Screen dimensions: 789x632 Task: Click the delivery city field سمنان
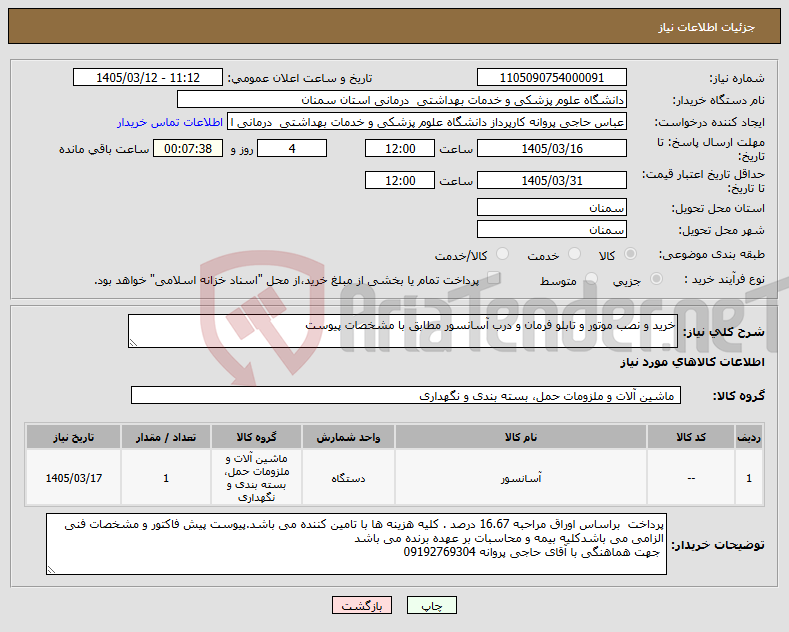tap(551, 229)
